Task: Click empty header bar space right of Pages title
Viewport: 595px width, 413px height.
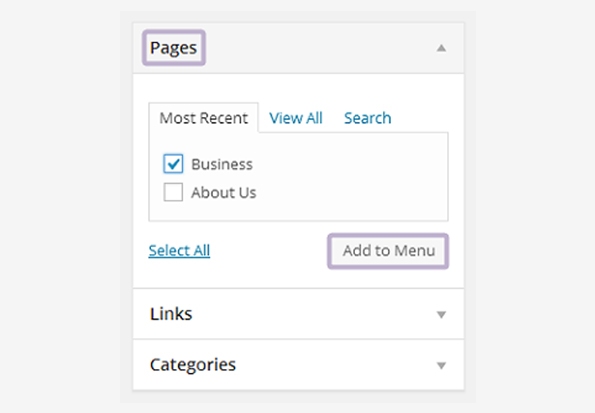Action: (x=319, y=48)
